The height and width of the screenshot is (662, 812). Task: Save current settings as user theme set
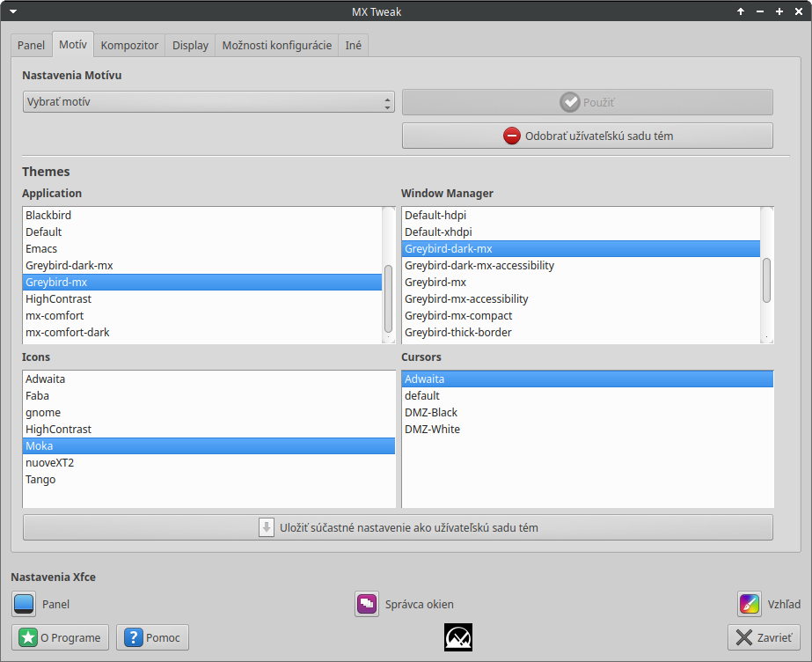pyautogui.click(x=398, y=527)
